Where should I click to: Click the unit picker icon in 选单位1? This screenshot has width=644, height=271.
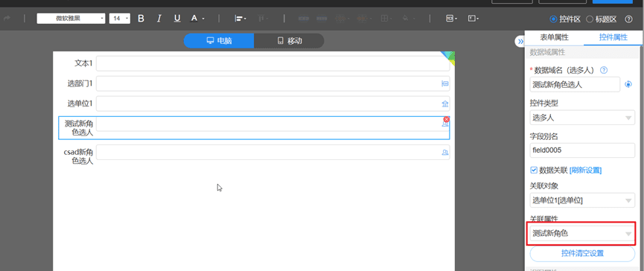[444, 104]
